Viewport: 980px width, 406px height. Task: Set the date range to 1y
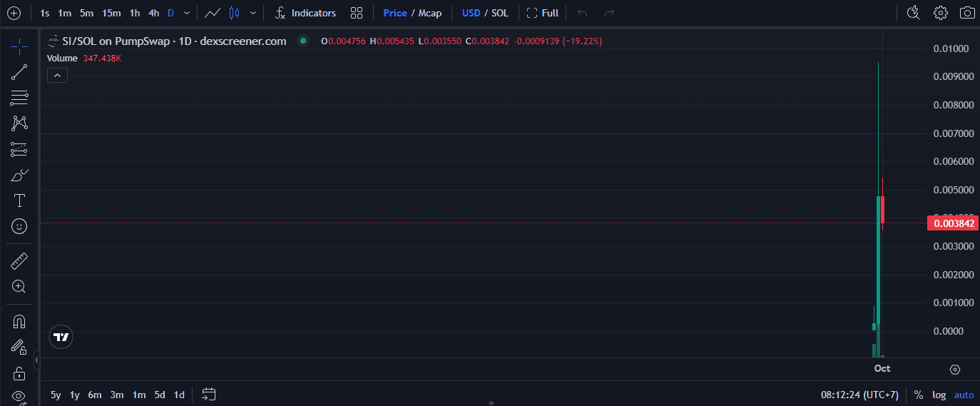point(74,395)
